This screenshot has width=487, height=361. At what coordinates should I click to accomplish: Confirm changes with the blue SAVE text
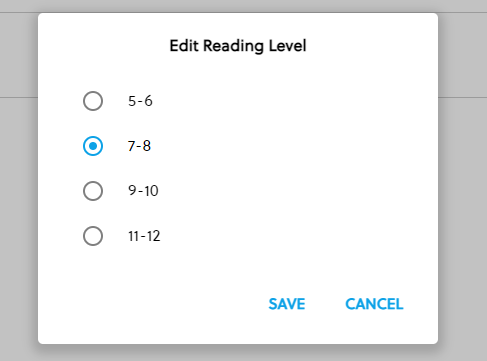[287, 304]
